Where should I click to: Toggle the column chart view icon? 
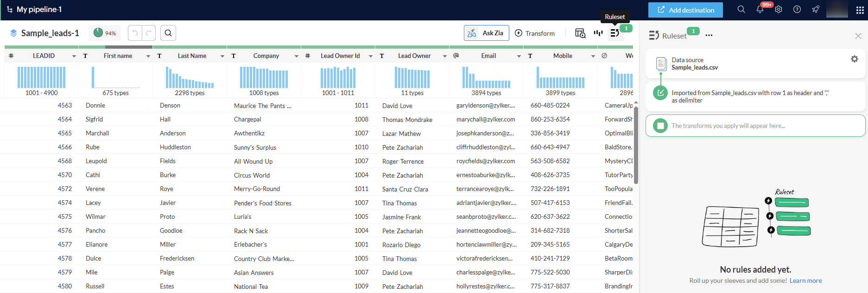(x=598, y=33)
